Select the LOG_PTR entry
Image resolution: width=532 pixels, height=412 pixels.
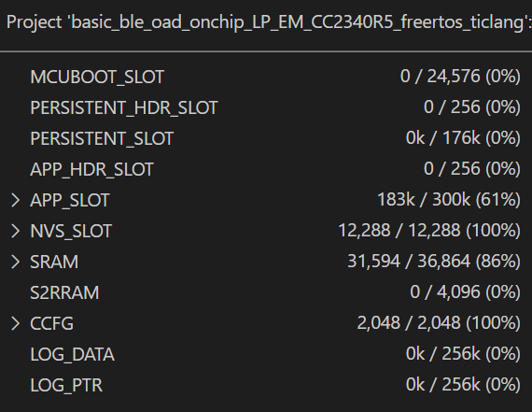pyautogui.click(x=266, y=385)
